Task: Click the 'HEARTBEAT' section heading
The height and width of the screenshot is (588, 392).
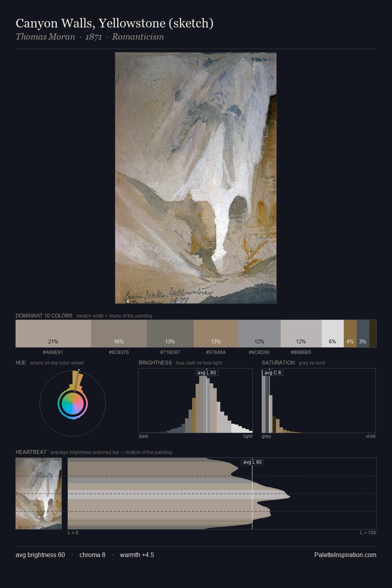Action: [x=31, y=452]
